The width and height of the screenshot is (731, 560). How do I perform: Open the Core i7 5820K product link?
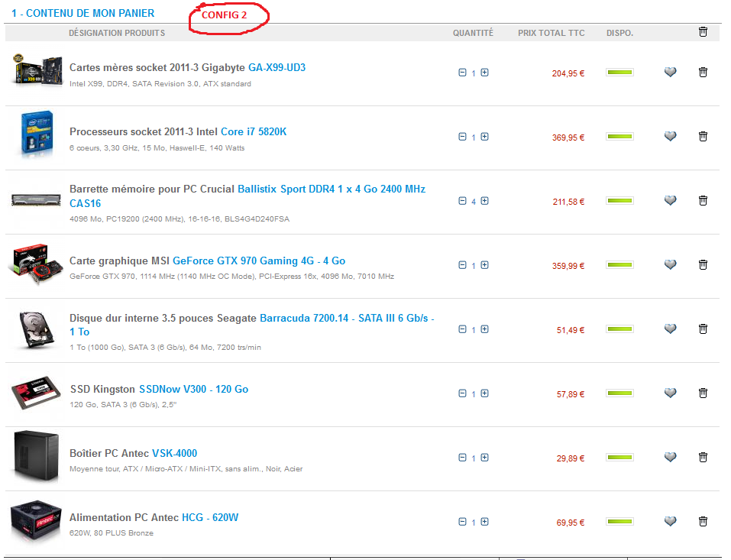click(x=254, y=132)
